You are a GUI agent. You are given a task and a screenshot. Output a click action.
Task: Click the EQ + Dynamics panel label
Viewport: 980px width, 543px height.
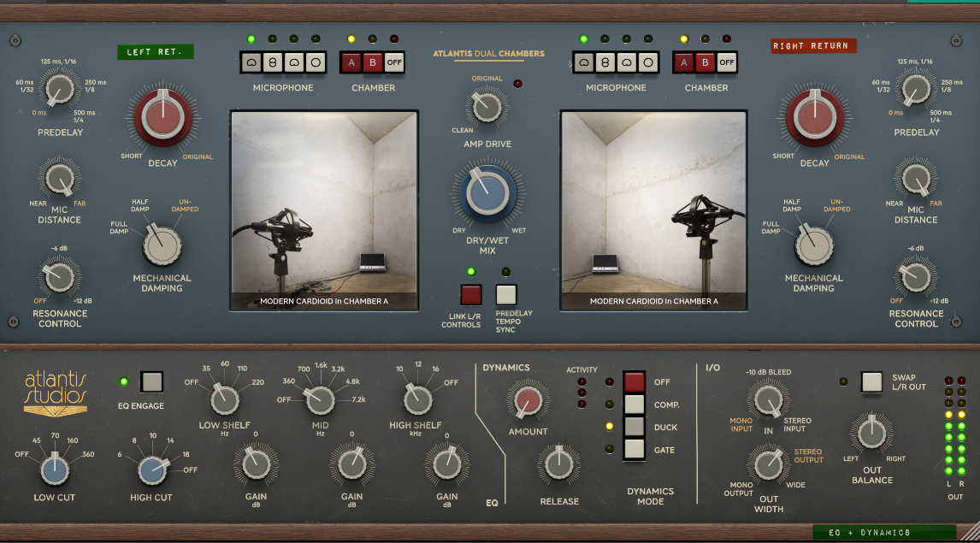[x=883, y=533]
